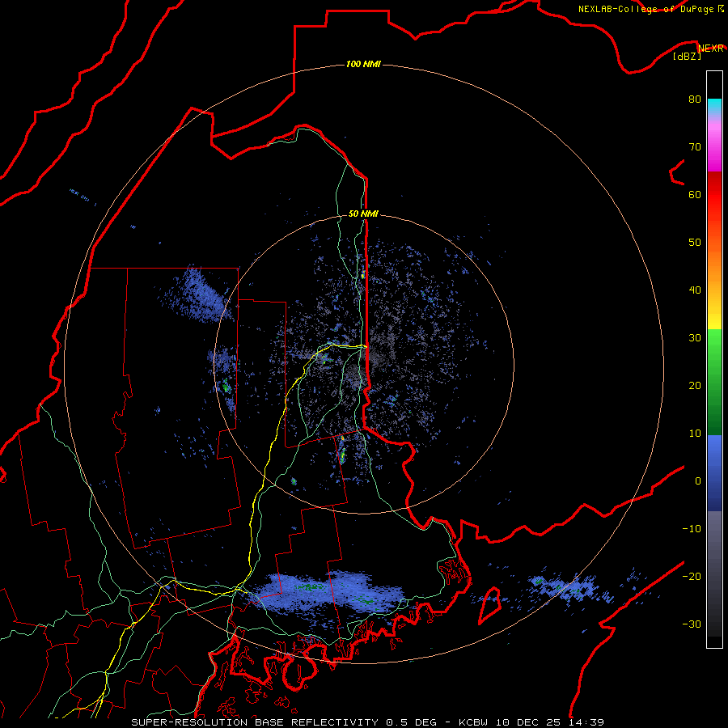
Task: Click the 10 value on the dBZ scale
Action: (695, 434)
